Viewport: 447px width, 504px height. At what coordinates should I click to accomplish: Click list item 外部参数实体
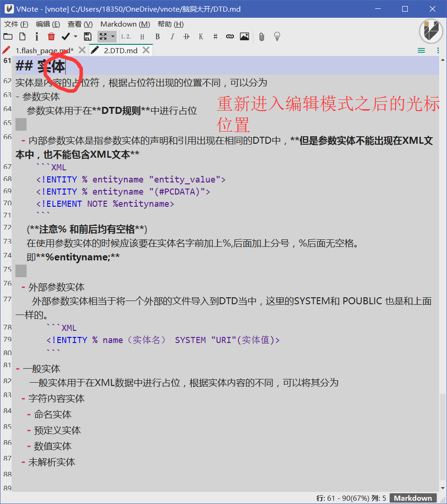pyautogui.click(x=56, y=287)
